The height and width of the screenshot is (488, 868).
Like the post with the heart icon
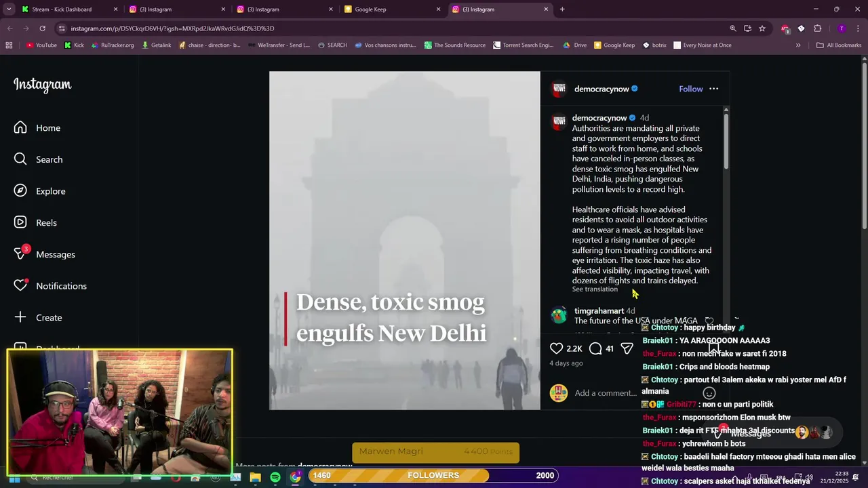pos(556,348)
